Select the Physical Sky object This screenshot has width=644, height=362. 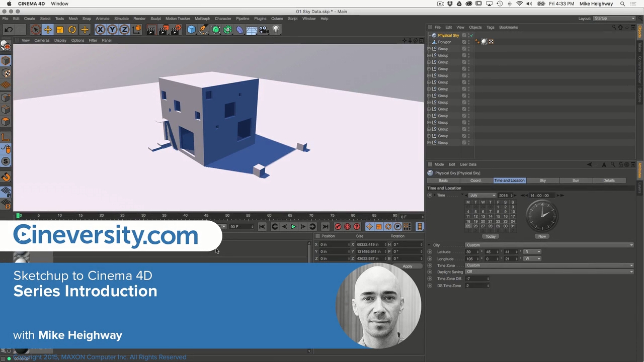[448, 35]
